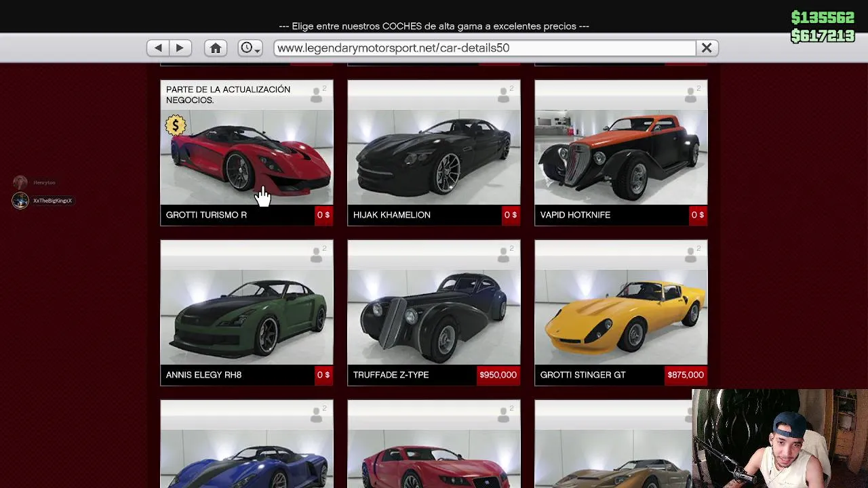Click the PARTE DE LA ACTUALIZACIÓN NEGOCIOS text

click(228, 94)
